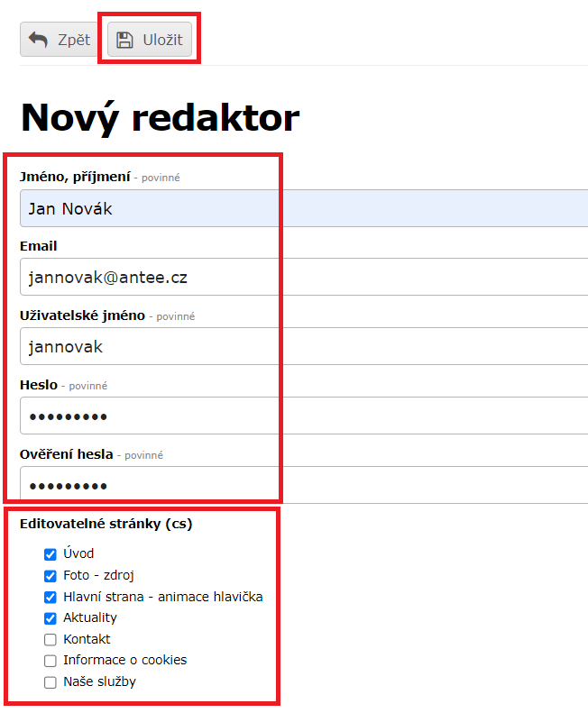
Task: Focus the Uživatelské jméno field
Action: (x=303, y=346)
